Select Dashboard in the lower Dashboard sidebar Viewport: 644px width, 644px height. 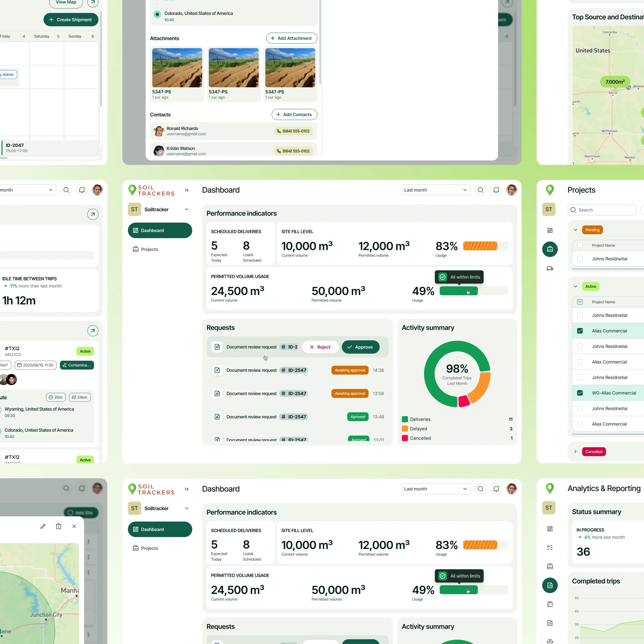click(160, 529)
